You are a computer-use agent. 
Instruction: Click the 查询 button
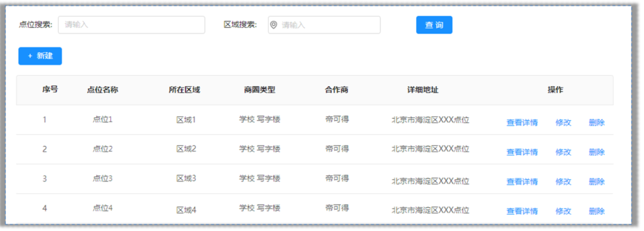click(434, 25)
